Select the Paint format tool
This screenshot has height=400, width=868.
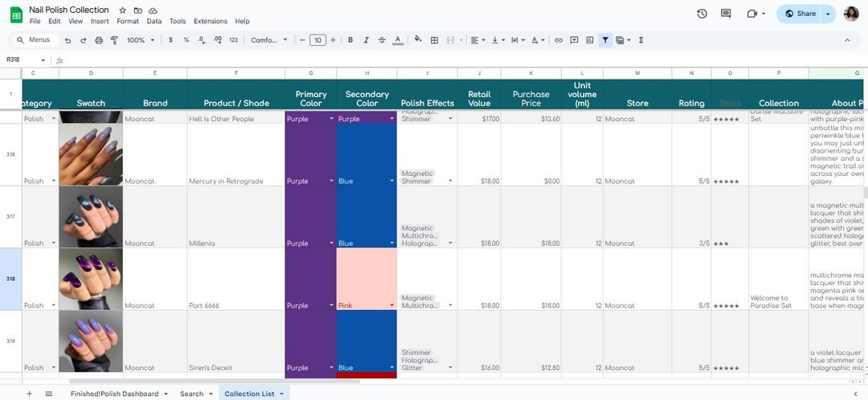(x=114, y=40)
